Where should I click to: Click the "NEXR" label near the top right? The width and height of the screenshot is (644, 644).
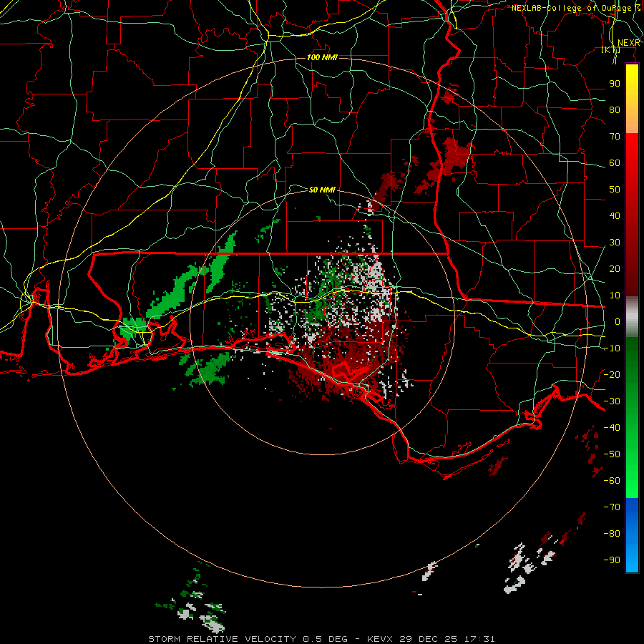[629, 43]
